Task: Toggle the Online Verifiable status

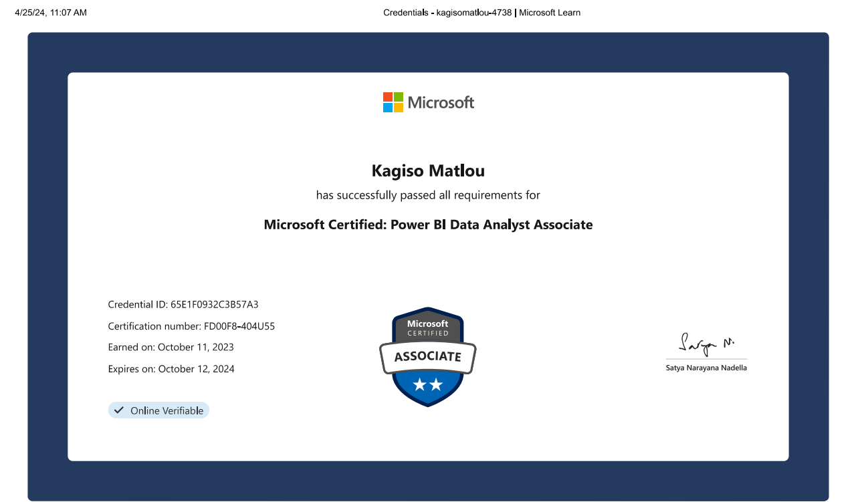Action: coord(158,410)
